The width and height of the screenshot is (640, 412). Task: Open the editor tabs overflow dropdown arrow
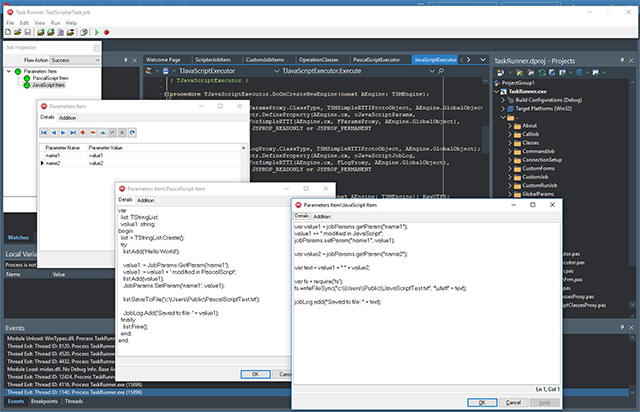483,60
